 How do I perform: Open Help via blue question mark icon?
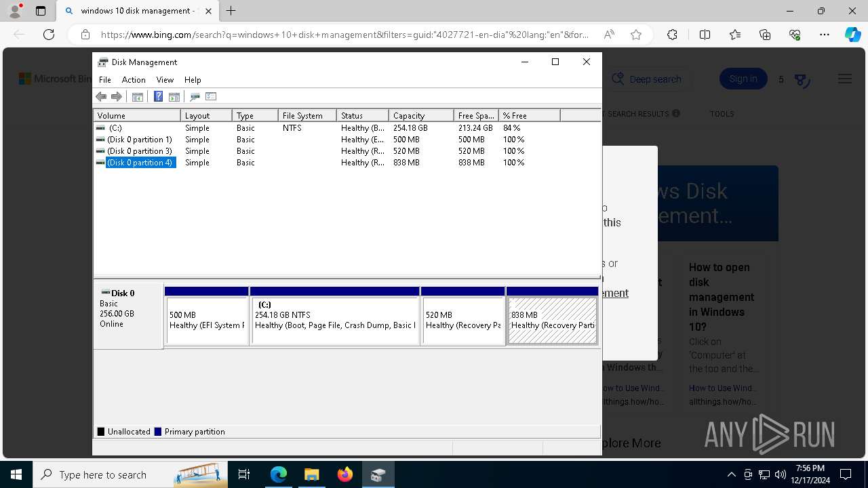point(158,97)
